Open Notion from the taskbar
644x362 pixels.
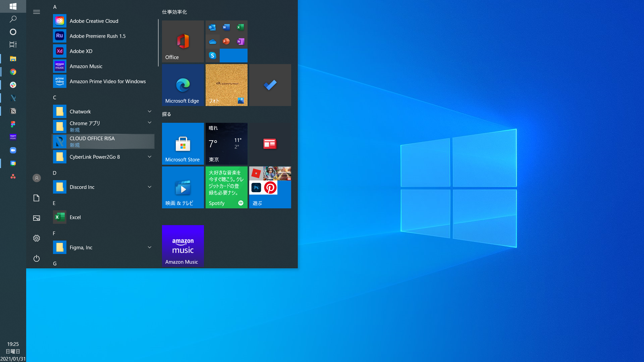(x=13, y=111)
